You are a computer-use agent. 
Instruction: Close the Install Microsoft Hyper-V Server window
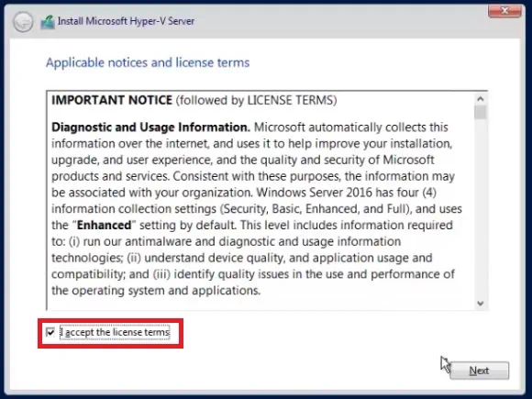(504, 11)
